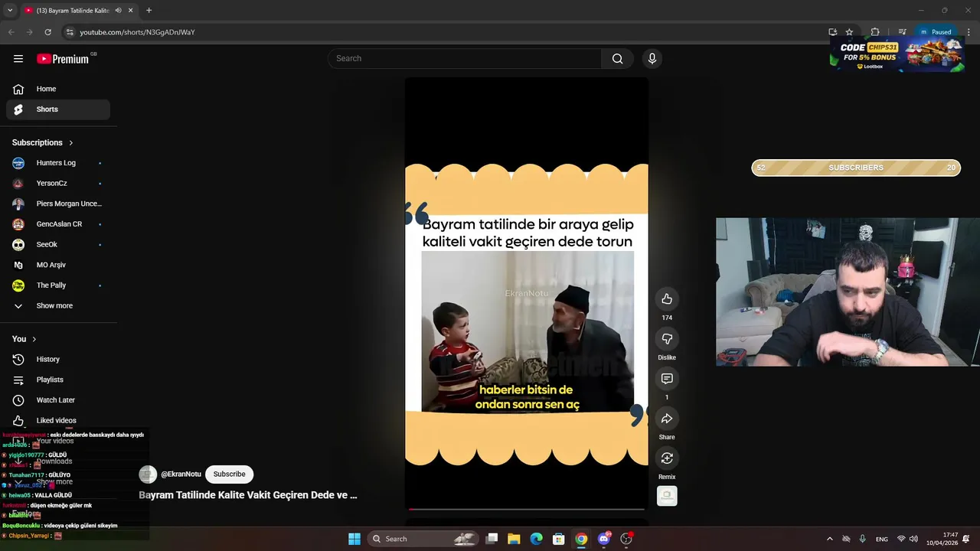
Task: Go forward in browser history
Action: pos(29,32)
